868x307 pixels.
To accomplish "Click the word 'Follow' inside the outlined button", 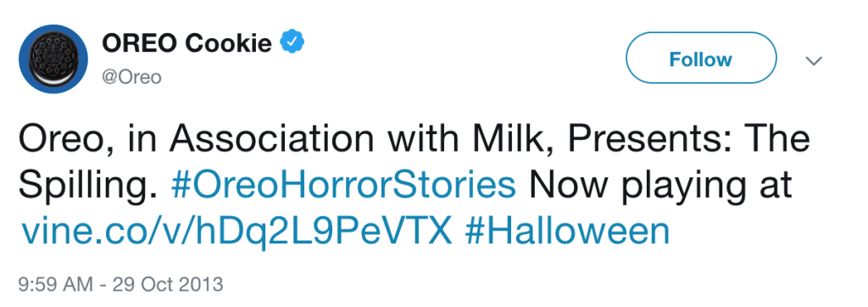I will (x=701, y=59).
